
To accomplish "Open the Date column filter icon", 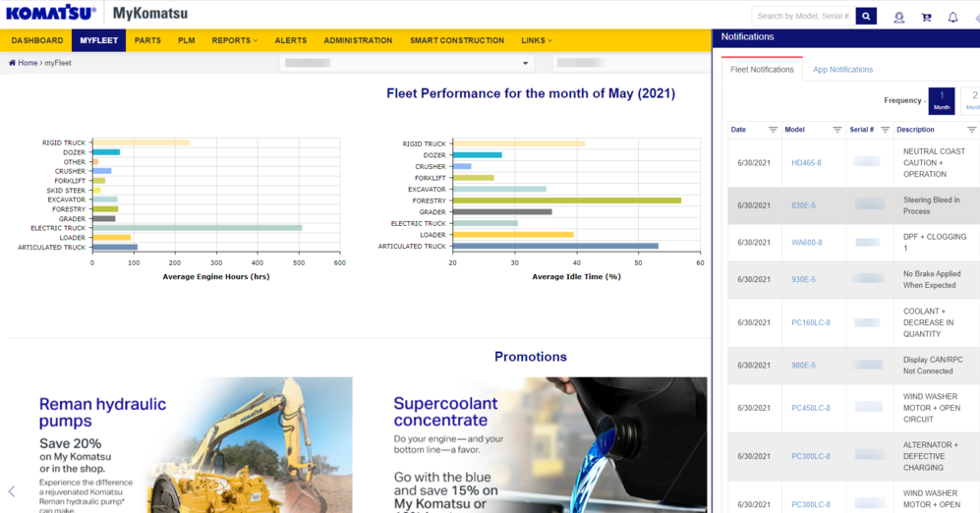I will click(773, 130).
